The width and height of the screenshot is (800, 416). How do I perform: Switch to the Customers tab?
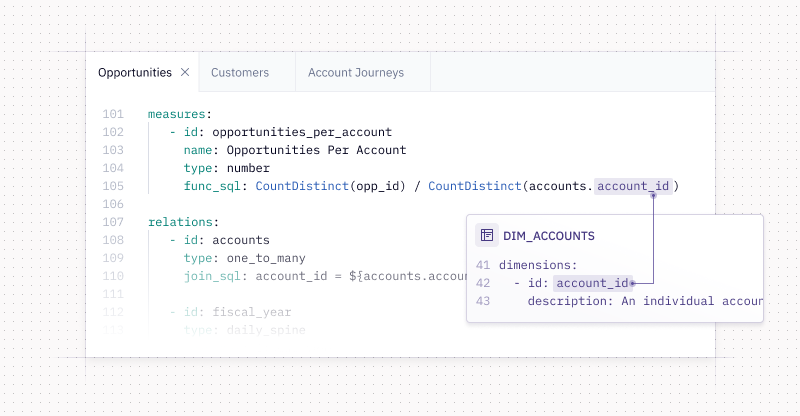(x=240, y=72)
